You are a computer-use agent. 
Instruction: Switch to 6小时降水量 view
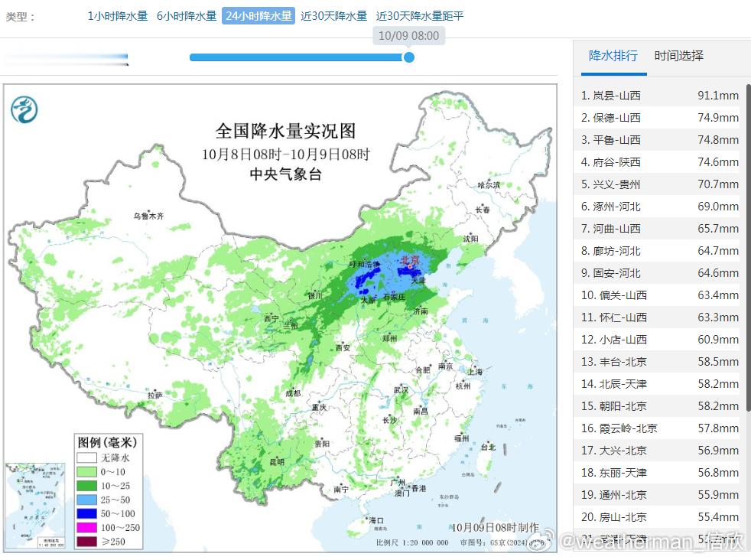[x=187, y=16]
